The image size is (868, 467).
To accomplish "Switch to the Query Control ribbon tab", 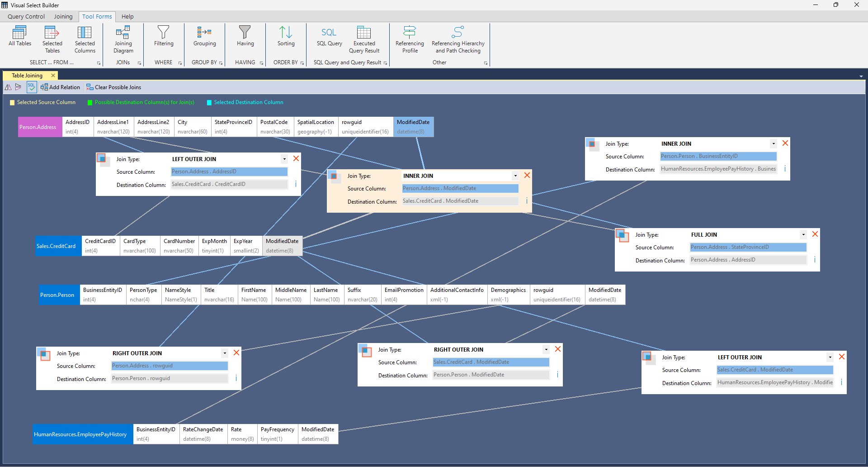I will coord(26,17).
